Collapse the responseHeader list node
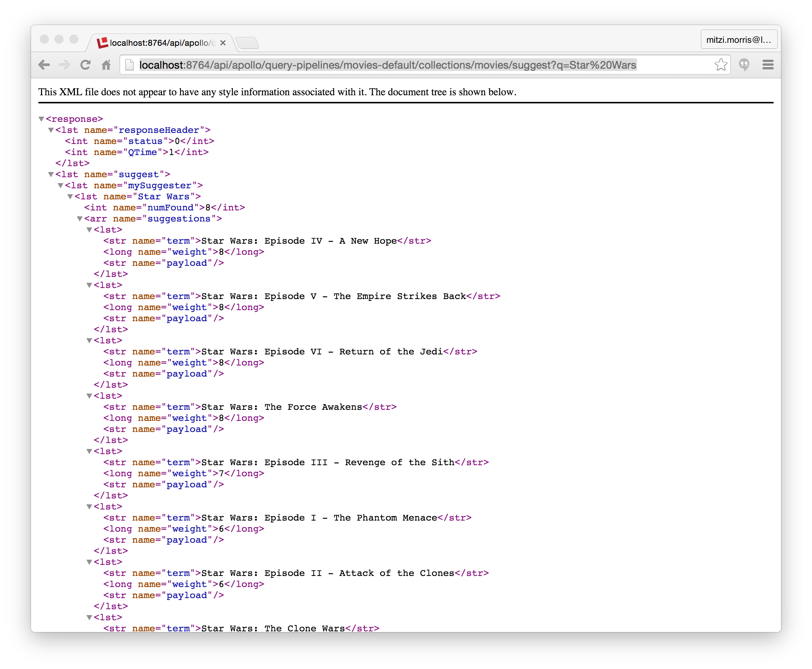 coord(51,130)
